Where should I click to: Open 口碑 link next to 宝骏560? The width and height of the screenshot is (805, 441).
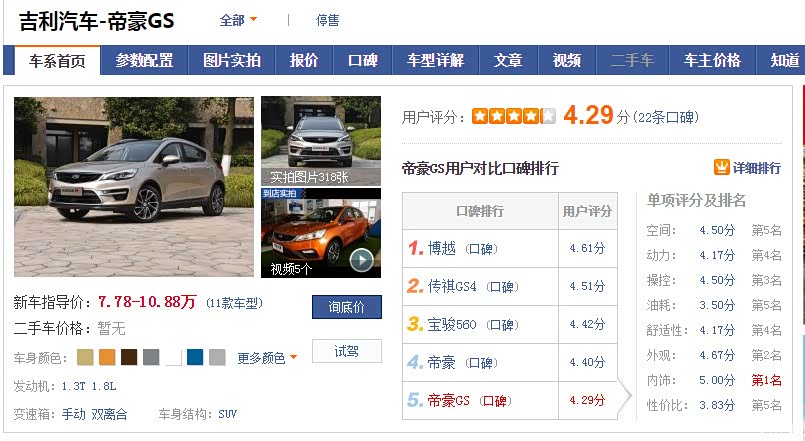pyautogui.click(x=502, y=325)
